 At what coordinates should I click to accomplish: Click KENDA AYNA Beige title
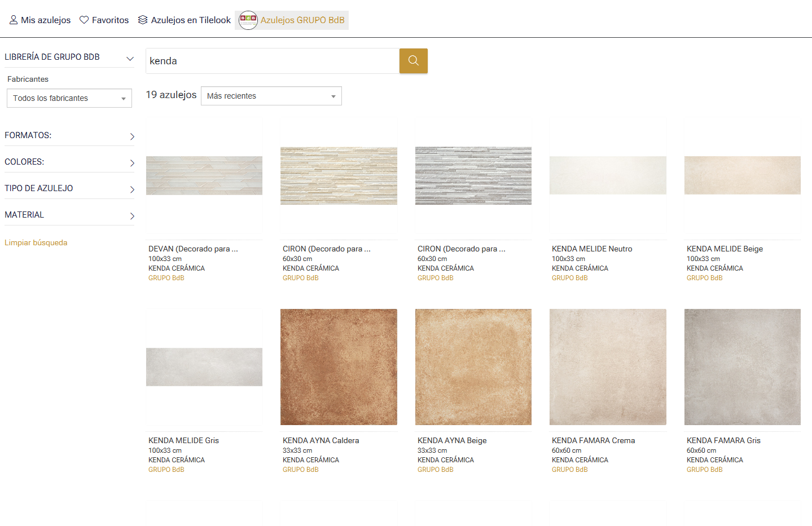[452, 440]
